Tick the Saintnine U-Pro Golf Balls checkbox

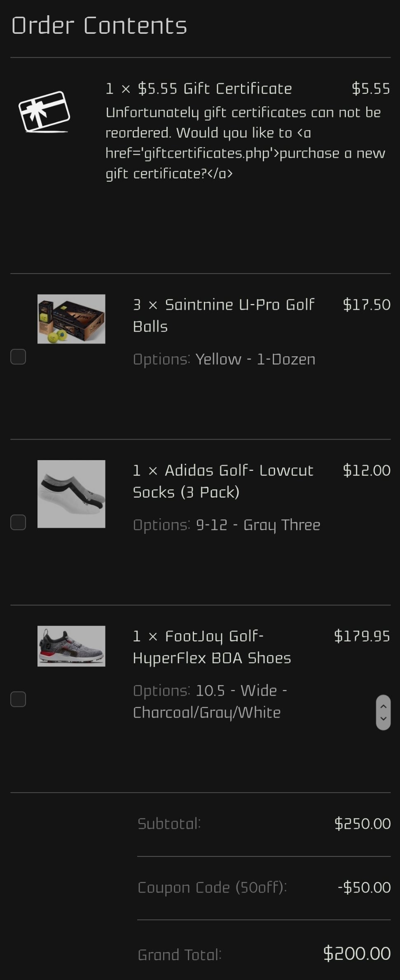[x=18, y=357]
